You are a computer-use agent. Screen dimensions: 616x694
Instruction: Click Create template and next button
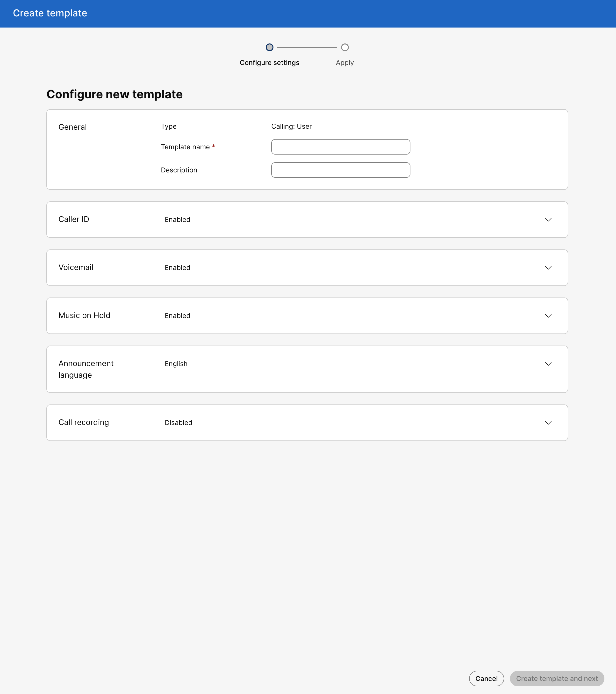(557, 678)
